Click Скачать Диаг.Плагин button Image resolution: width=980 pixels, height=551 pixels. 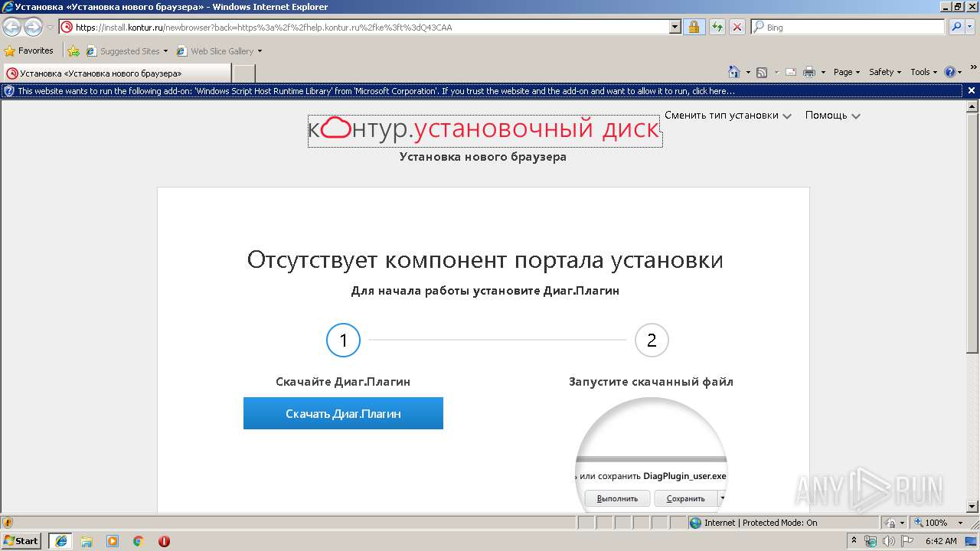pyautogui.click(x=343, y=413)
